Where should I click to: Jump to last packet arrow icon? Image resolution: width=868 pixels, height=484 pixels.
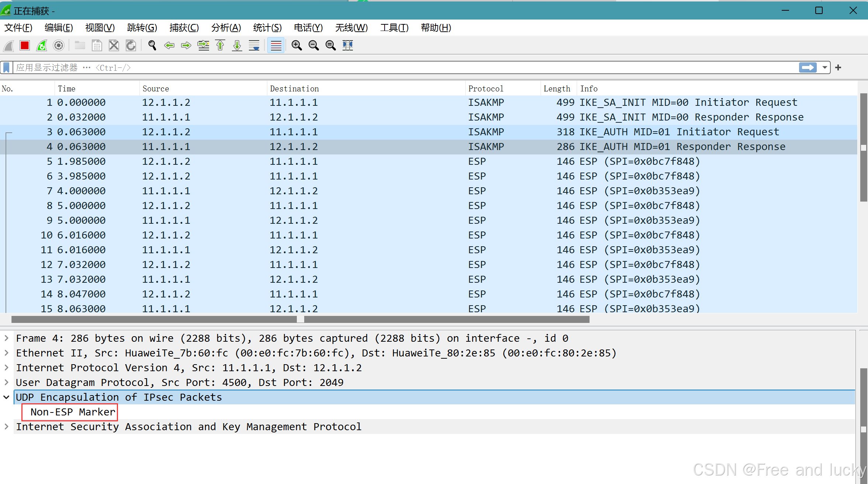pyautogui.click(x=237, y=45)
